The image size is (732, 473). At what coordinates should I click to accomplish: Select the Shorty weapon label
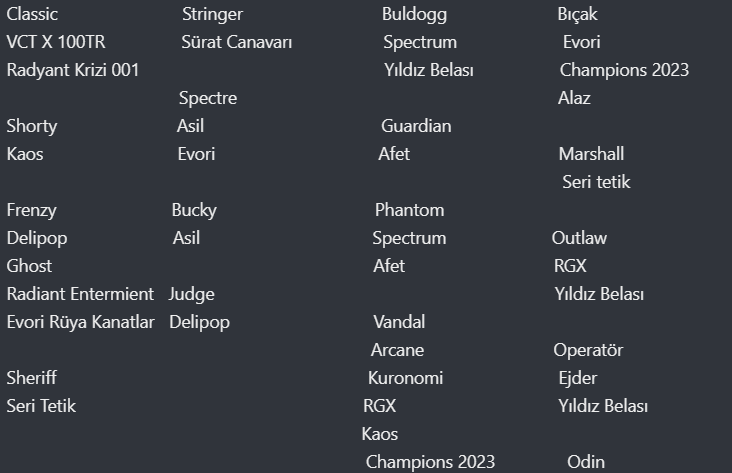click(x=32, y=126)
